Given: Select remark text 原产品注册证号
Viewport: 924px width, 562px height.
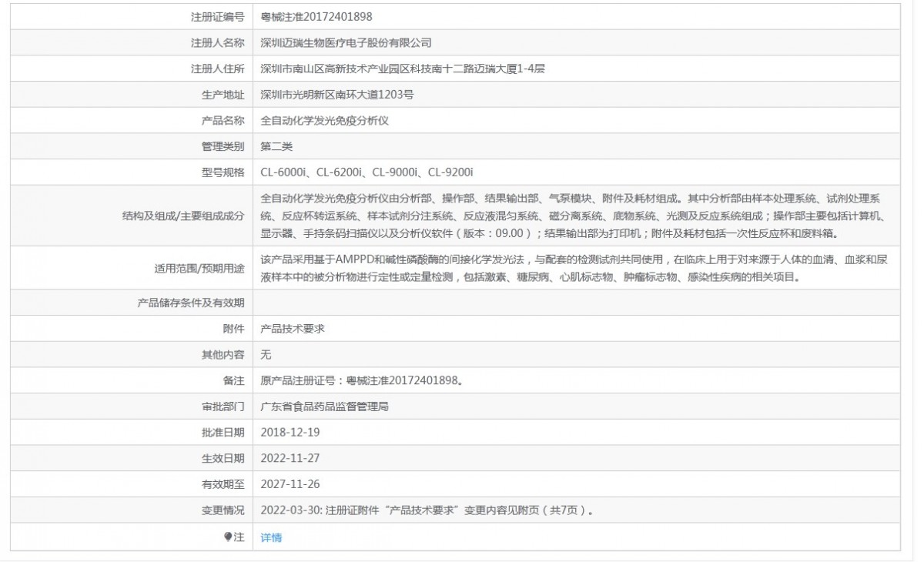Looking at the screenshot, I should pyautogui.click(x=298, y=381).
